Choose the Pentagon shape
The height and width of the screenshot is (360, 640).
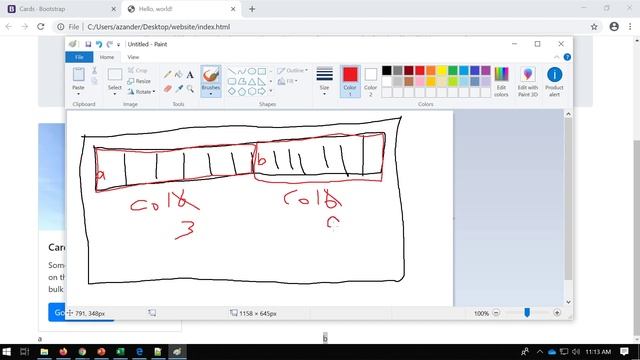(x=242, y=91)
